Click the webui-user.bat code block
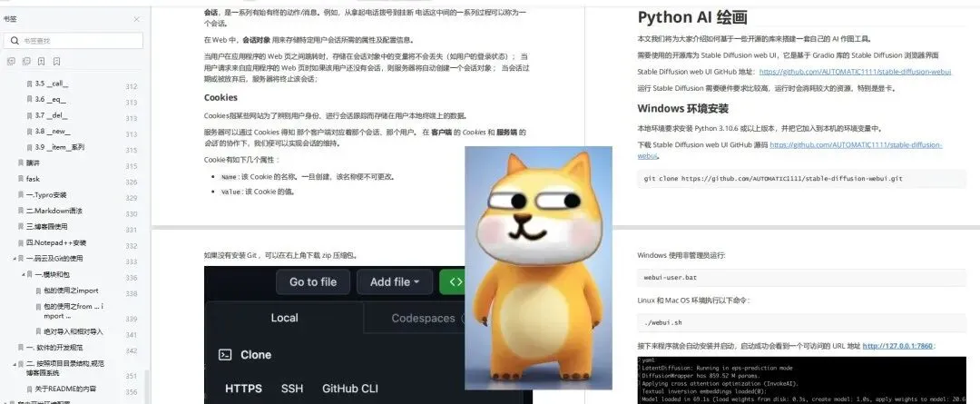Screen dimensions: 980x404 pyautogui.click(x=801, y=277)
